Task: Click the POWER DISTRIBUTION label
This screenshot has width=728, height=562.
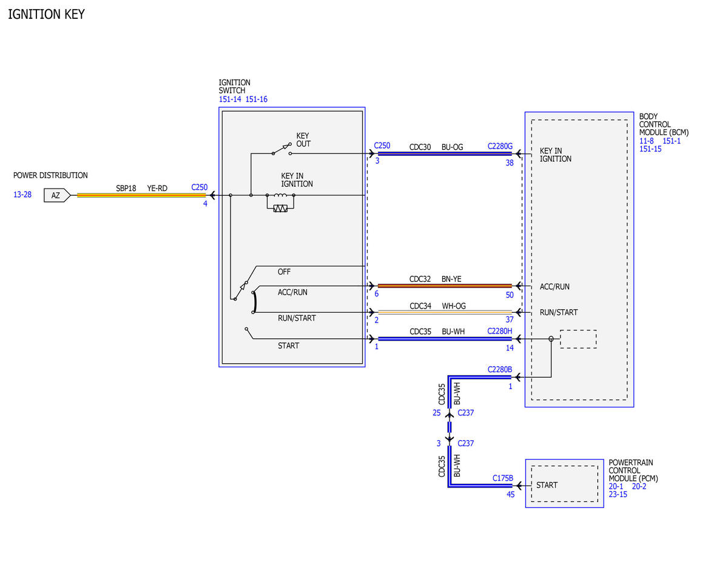Action: [x=50, y=175]
